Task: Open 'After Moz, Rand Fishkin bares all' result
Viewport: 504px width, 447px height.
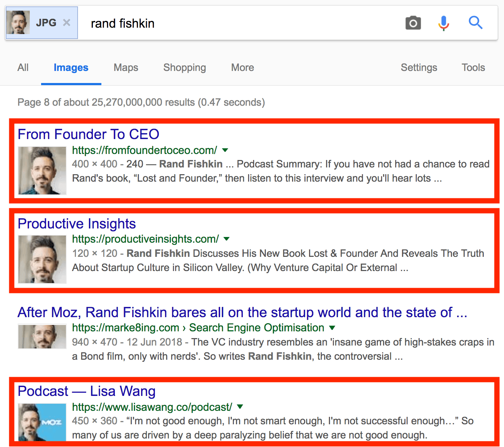Action: [242, 313]
